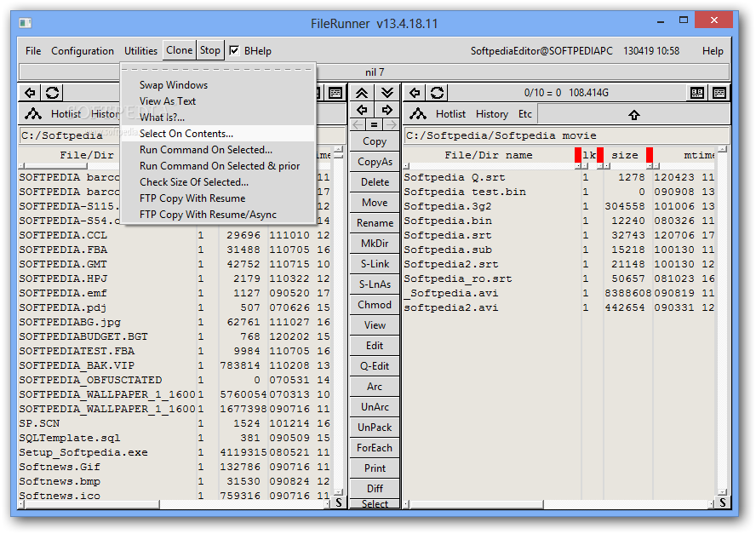
Task: Select file Softpedia.3g2 in right panel
Action: click(x=448, y=206)
